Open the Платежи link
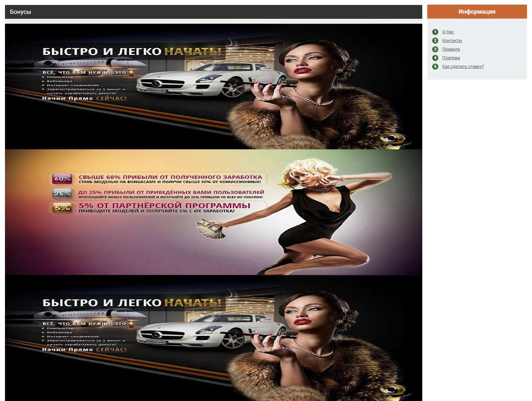Screen dimensions: 532x401 pyautogui.click(x=451, y=58)
